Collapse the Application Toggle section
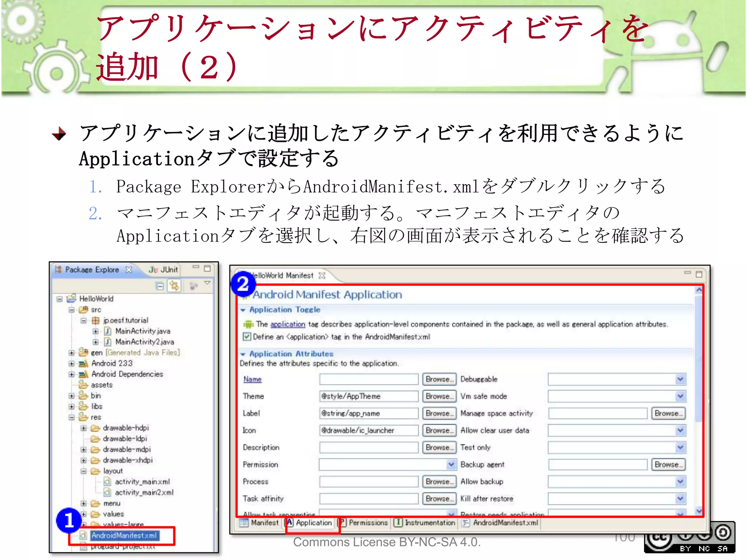Viewport: 747px width, 560px height. pyautogui.click(x=243, y=310)
